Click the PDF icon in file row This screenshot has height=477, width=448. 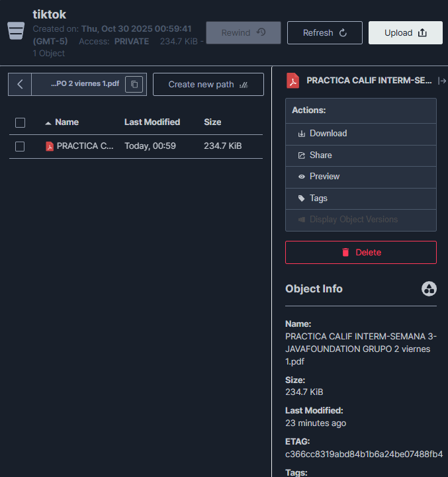[x=50, y=146]
